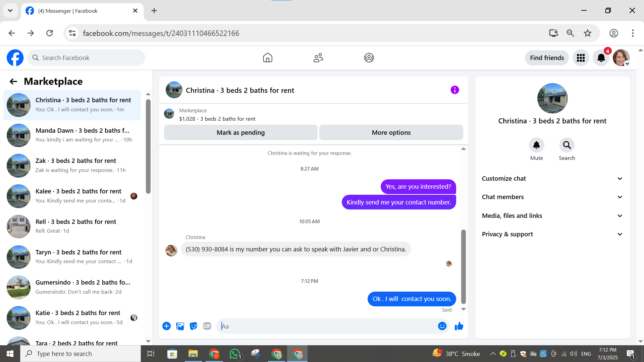
Task: Open the sticker chooser icon
Action: coord(194,326)
